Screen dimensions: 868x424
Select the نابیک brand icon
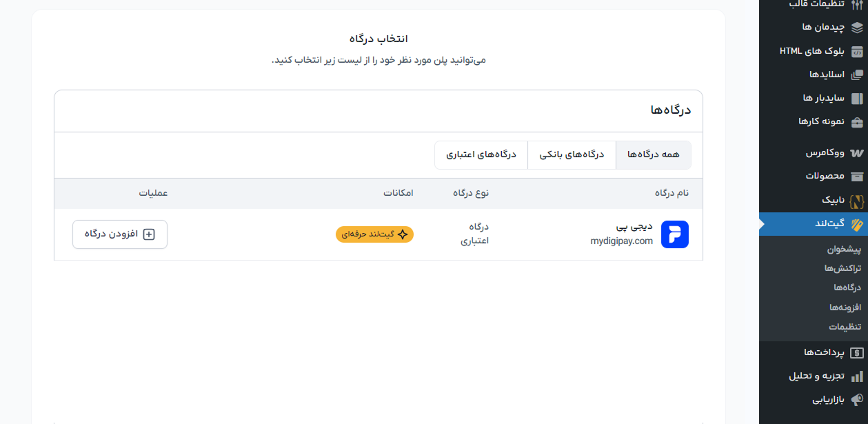point(857,200)
